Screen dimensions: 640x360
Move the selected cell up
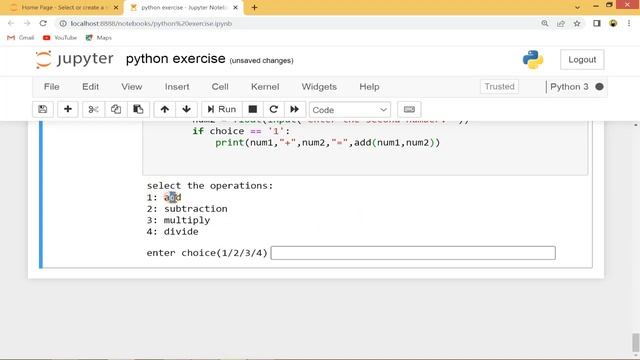pos(164,109)
